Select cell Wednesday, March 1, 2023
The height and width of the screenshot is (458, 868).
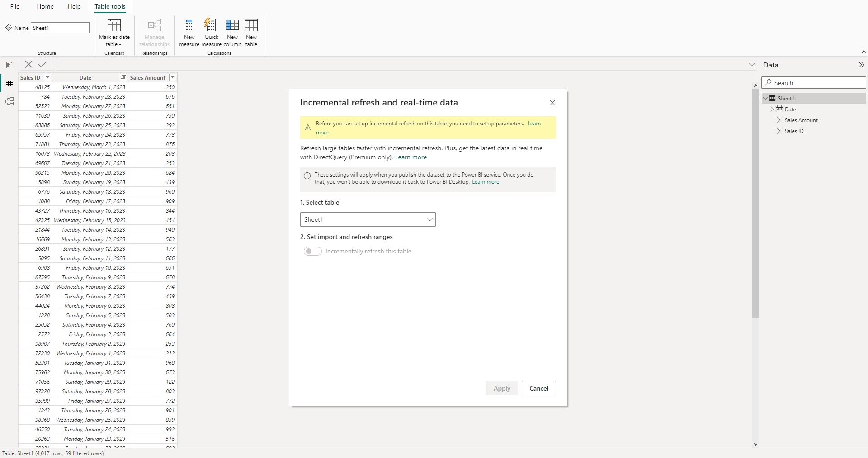point(90,87)
